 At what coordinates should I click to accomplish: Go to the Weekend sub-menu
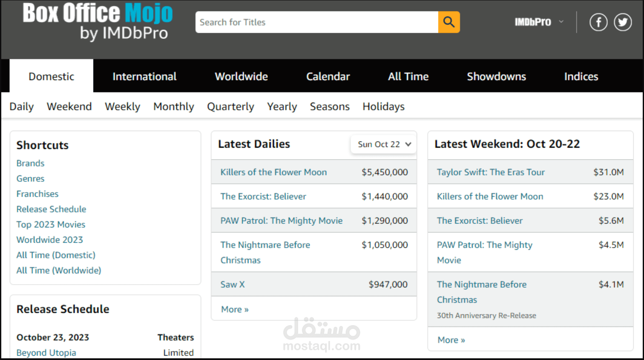click(69, 106)
